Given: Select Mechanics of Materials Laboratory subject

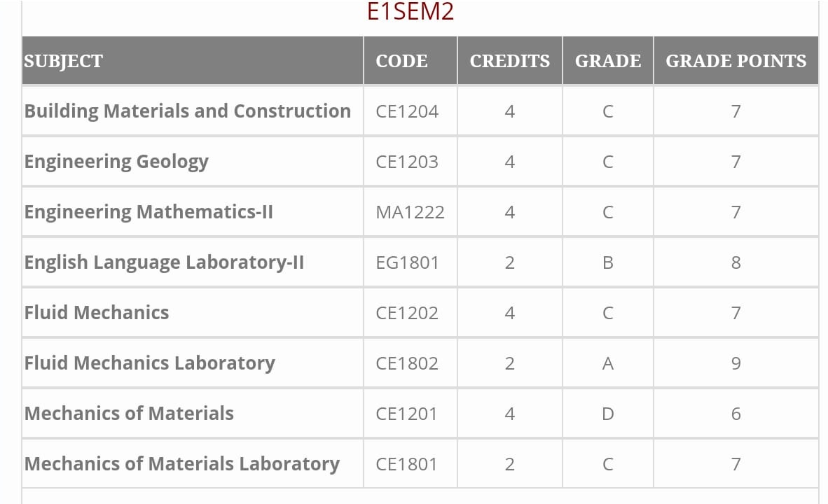Looking at the screenshot, I should click(x=181, y=464).
